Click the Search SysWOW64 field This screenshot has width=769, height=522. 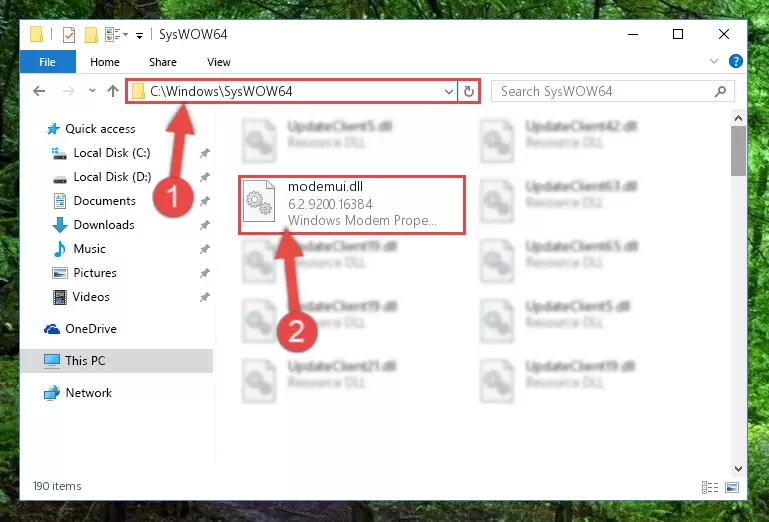[613, 91]
